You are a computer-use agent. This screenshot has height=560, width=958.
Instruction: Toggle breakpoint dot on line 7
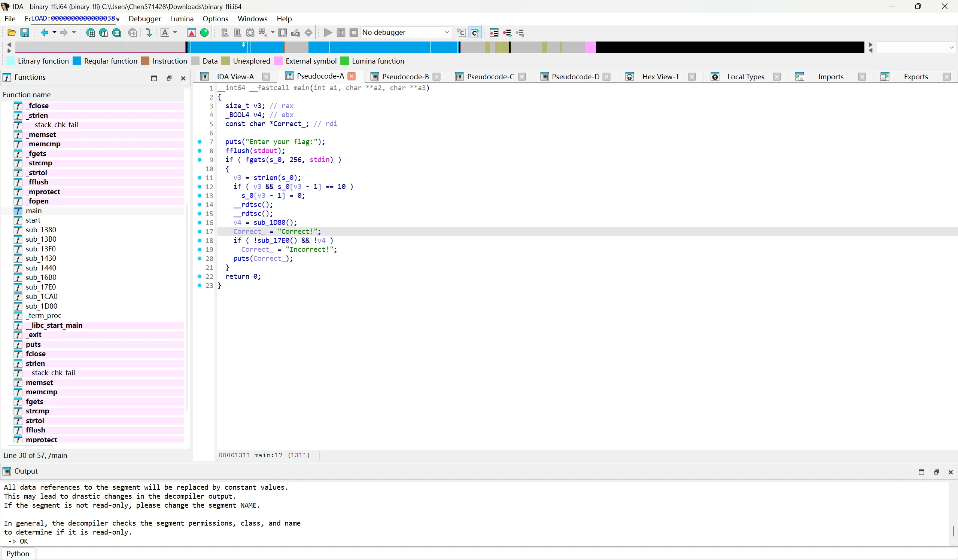200,142
